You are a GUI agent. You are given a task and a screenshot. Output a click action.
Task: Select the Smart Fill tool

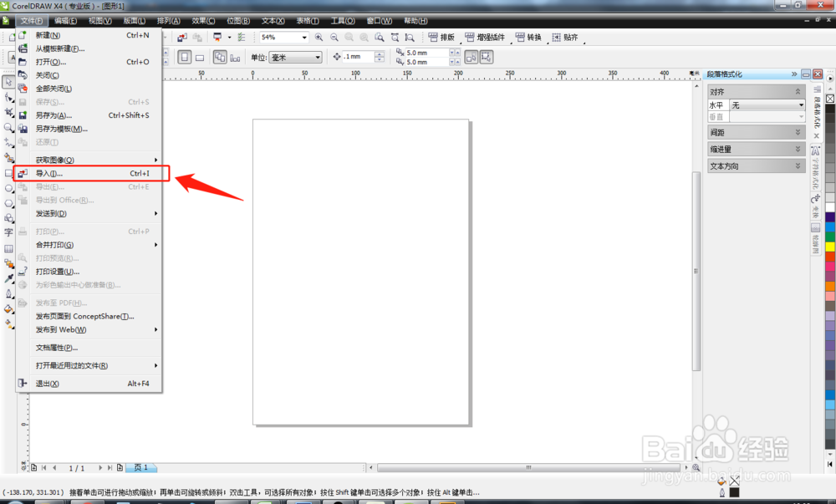(8, 158)
